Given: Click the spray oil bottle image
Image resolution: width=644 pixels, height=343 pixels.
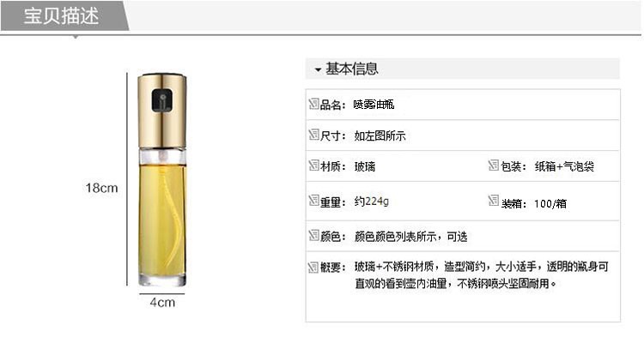Looking at the screenshot, I should point(162,180).
